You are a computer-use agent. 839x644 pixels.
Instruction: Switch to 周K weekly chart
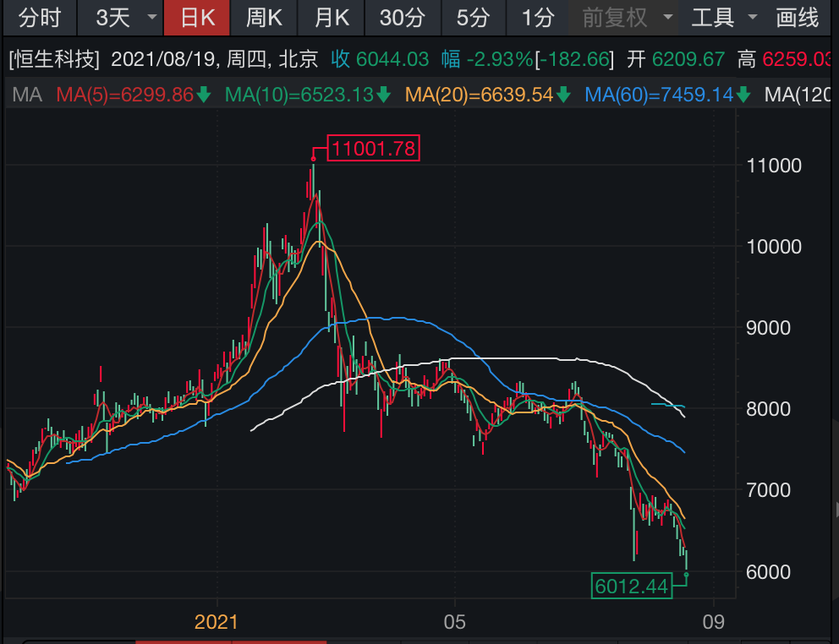coord(264,18)
